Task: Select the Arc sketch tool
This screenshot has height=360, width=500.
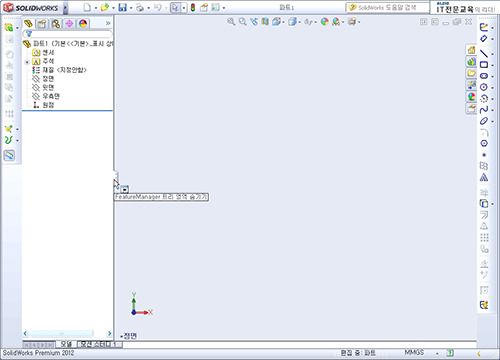Action: click(x=484, y=98)
